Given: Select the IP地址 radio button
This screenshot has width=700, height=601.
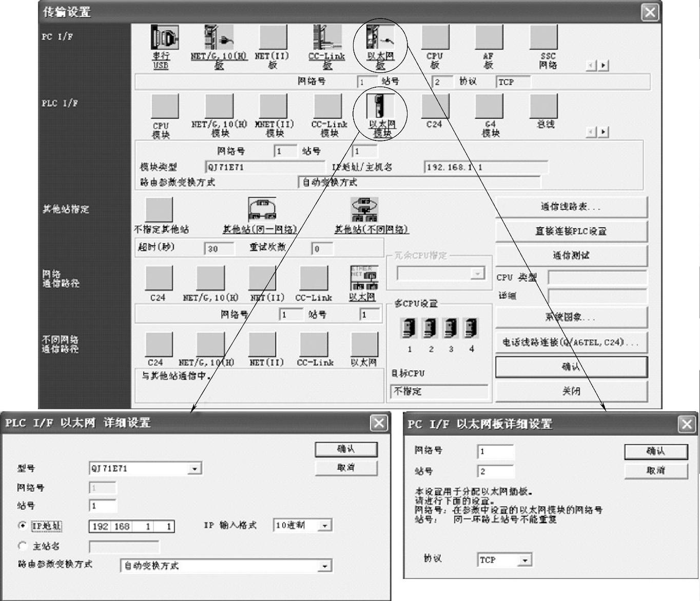Looking at the screenshot, I should pos(22,526).
